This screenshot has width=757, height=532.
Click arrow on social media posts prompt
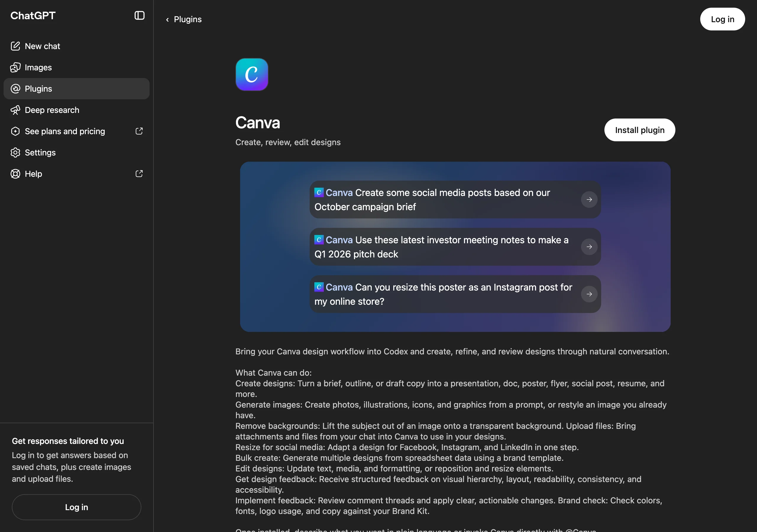pyautogui.click(x=589, y=199)
